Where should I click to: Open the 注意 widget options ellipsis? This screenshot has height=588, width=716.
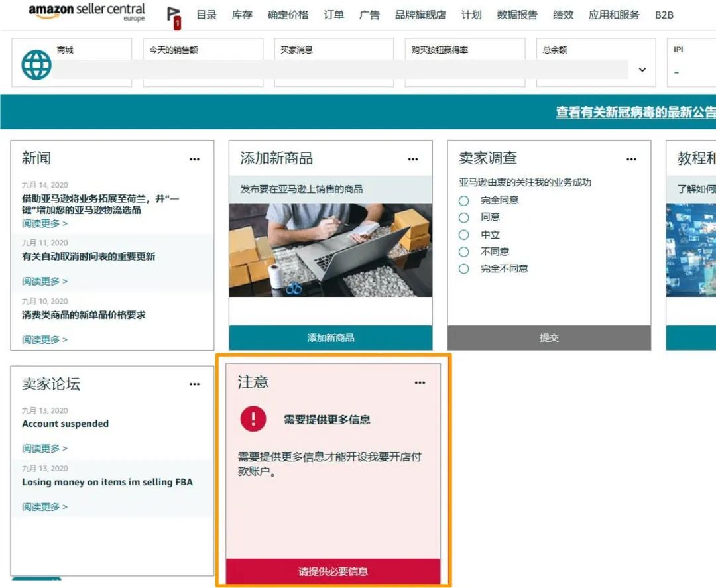[420, 383]
